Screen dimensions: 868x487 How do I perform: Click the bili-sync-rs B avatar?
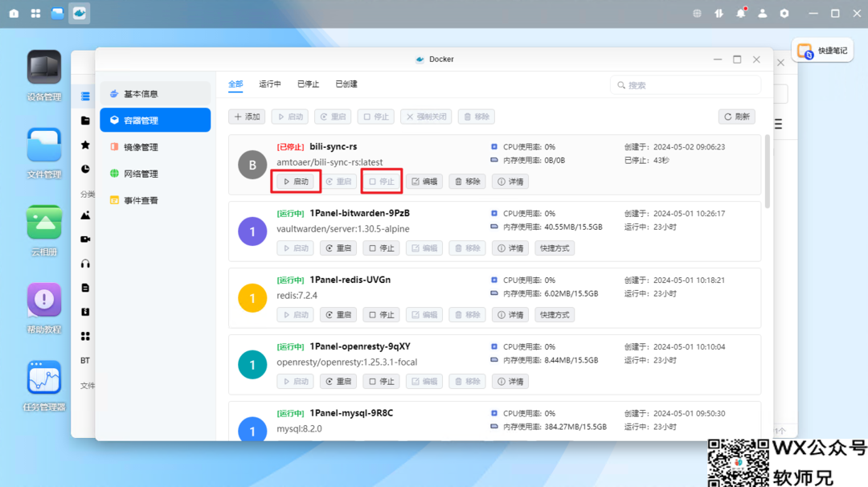click(x=252, y=165)
